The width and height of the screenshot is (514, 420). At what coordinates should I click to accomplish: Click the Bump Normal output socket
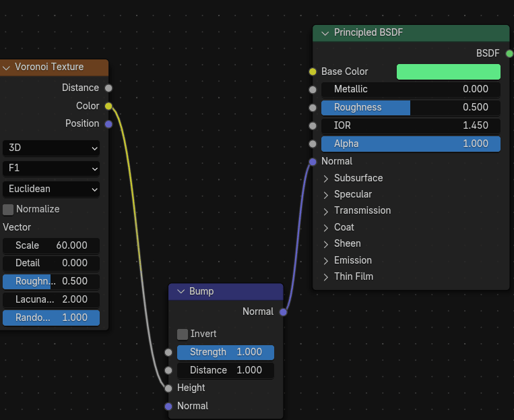click(283, 311)
